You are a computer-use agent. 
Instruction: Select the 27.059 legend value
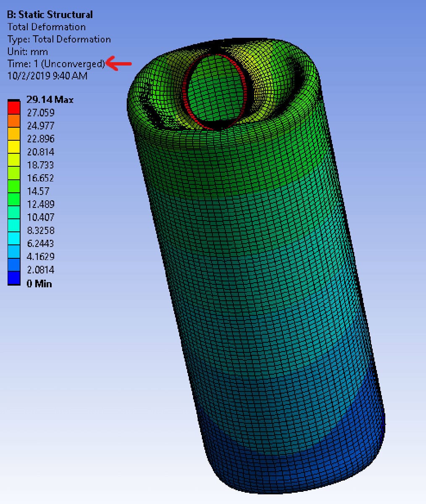tap(40, 113)
